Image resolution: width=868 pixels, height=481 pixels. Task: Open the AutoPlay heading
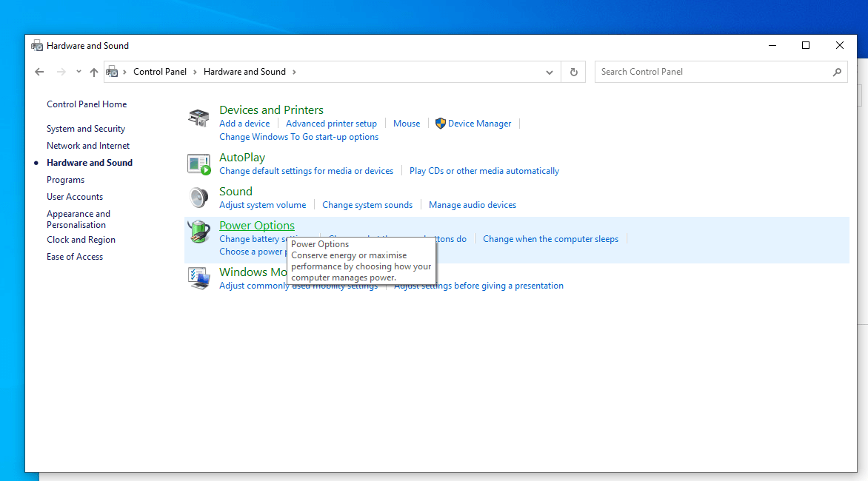pyautogui.click(x=242, y=158)
